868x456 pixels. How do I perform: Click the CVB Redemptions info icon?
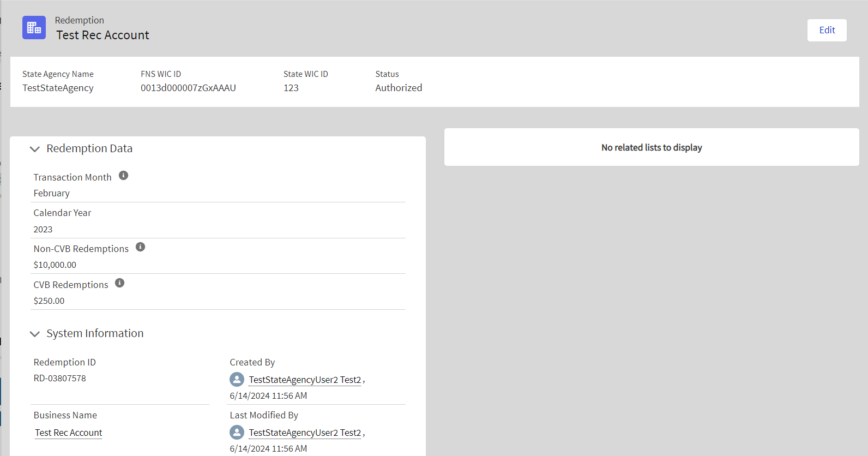(x=120, y=283)
